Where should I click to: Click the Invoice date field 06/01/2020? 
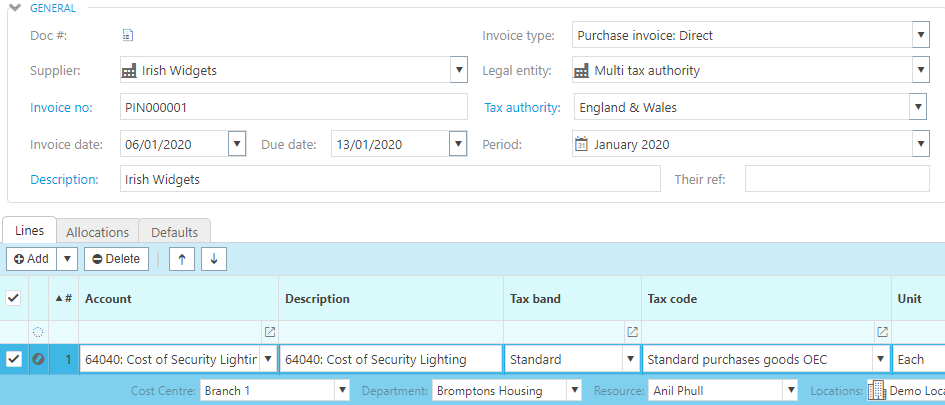(174, 144)
